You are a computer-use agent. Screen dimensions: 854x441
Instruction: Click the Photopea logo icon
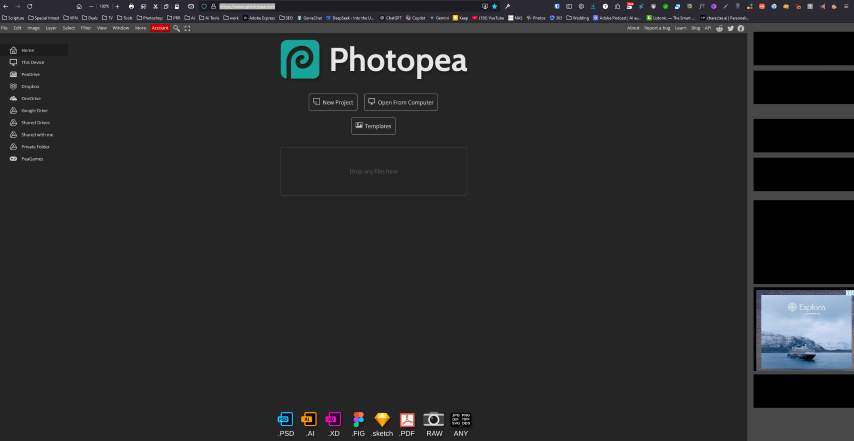pos(300,59)
